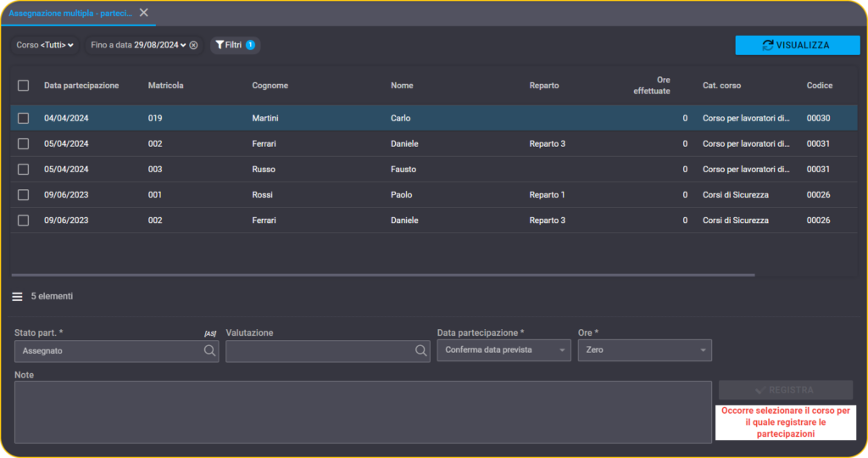Check the 05/04/2024 Ferrari Daniele row
868x458 pixels.
[x=23, y=143]
